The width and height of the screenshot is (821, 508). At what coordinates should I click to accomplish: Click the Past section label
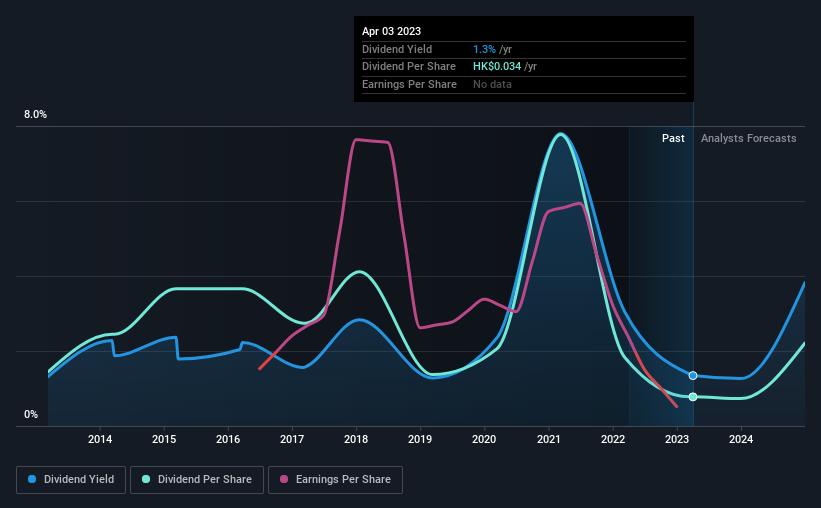coord(673,138)
